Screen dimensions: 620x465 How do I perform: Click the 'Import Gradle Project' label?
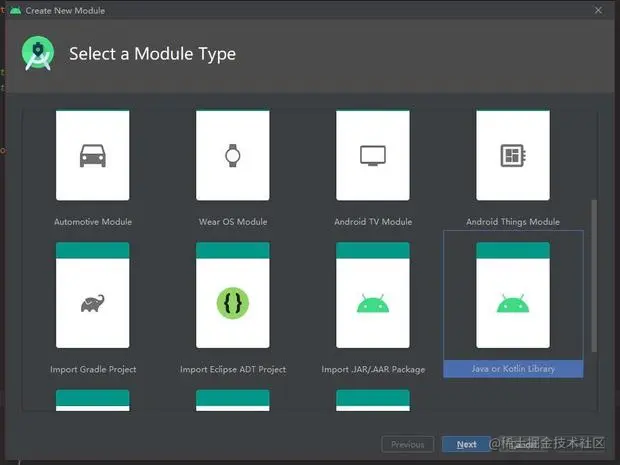click(x=93, y=369)
